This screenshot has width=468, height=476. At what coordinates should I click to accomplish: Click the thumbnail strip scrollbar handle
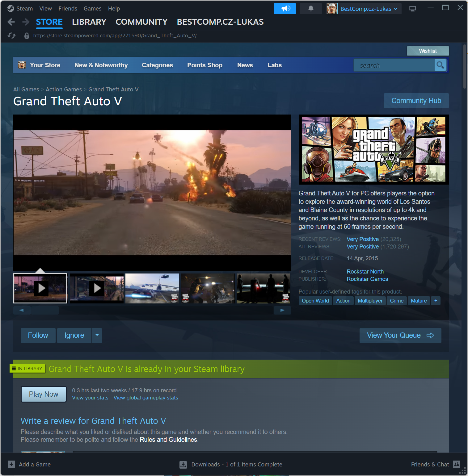[x=45, y=310]
